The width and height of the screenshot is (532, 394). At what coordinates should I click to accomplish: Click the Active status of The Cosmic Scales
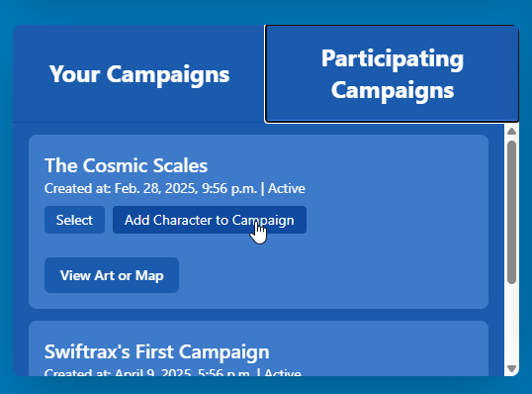click(x=287, y=188)
